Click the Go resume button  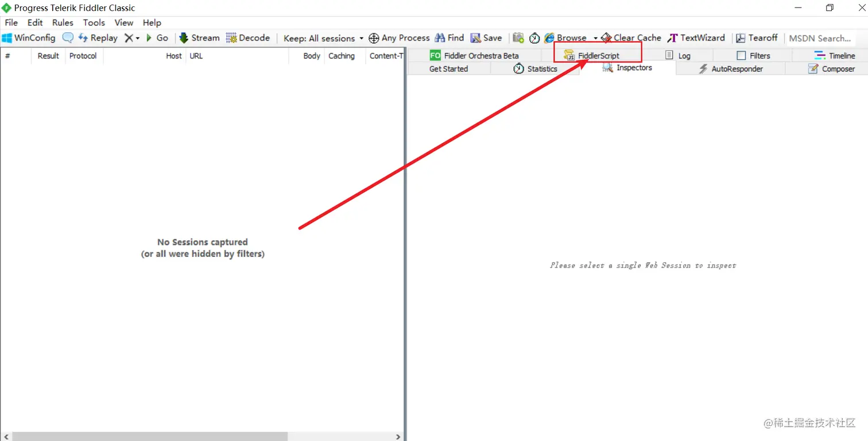point(157,38)
